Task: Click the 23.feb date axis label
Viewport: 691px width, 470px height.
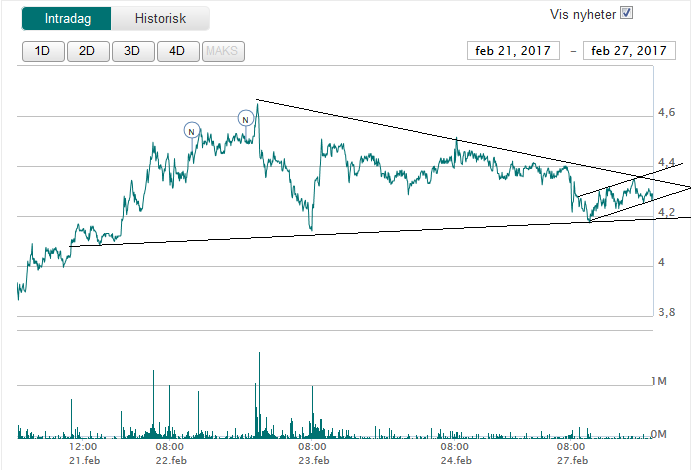Action: [313, 461]
